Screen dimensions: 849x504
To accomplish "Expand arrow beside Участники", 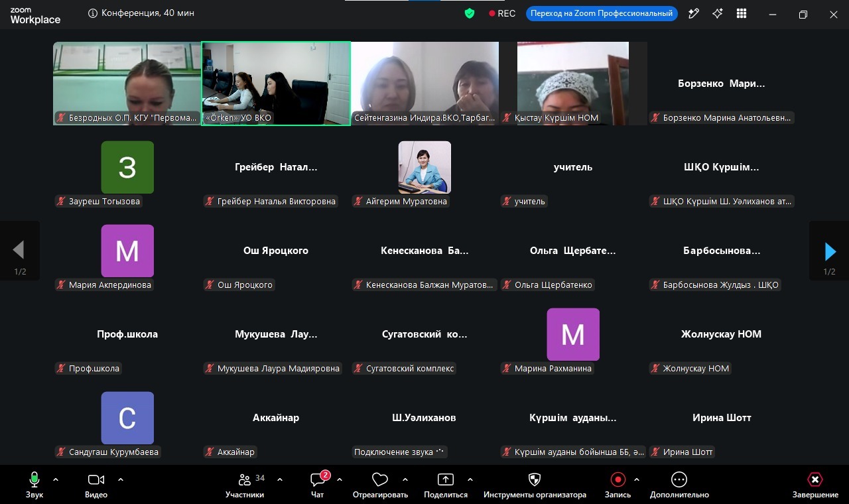I will 280,479.
